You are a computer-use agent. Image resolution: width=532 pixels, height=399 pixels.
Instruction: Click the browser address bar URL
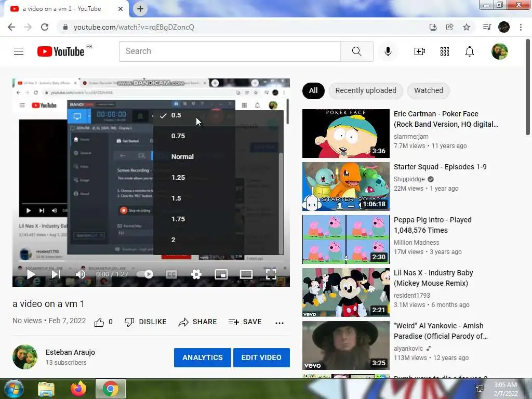pyautogui.click(x=134, y=27)
